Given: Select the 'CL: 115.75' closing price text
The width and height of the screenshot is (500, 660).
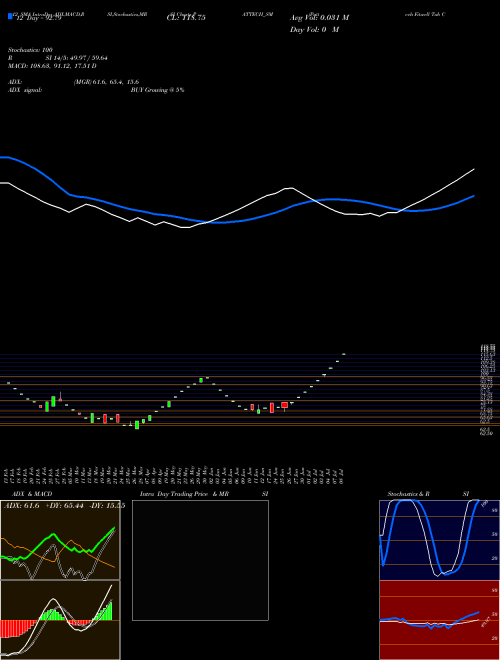Looking at the screenshot, I should pyautogui.click(x=186, y=18).
